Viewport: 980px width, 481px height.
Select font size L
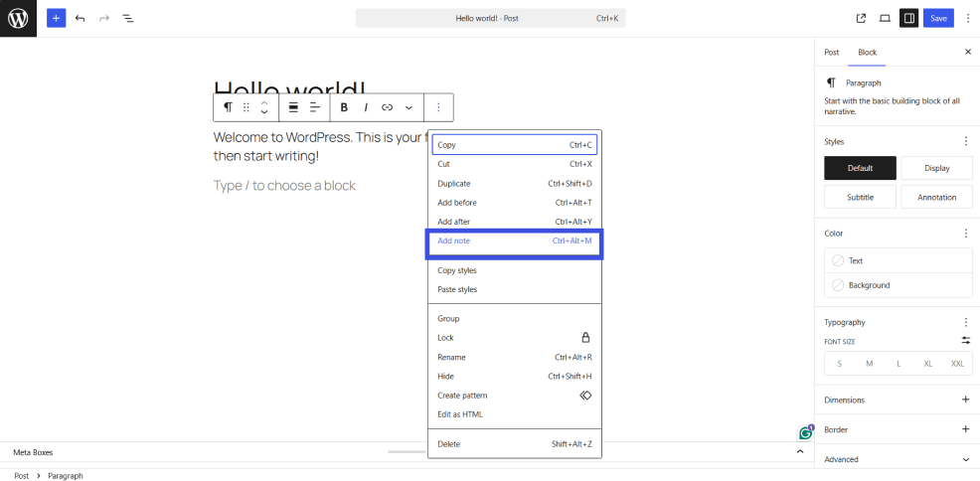pyautogui.click(x=898, y=364)
